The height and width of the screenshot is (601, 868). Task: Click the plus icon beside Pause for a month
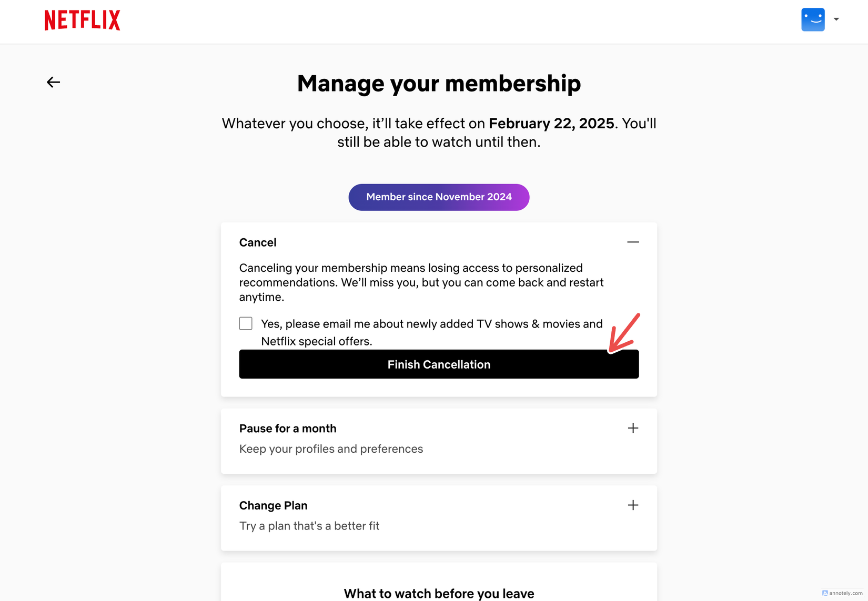(633, 428)
